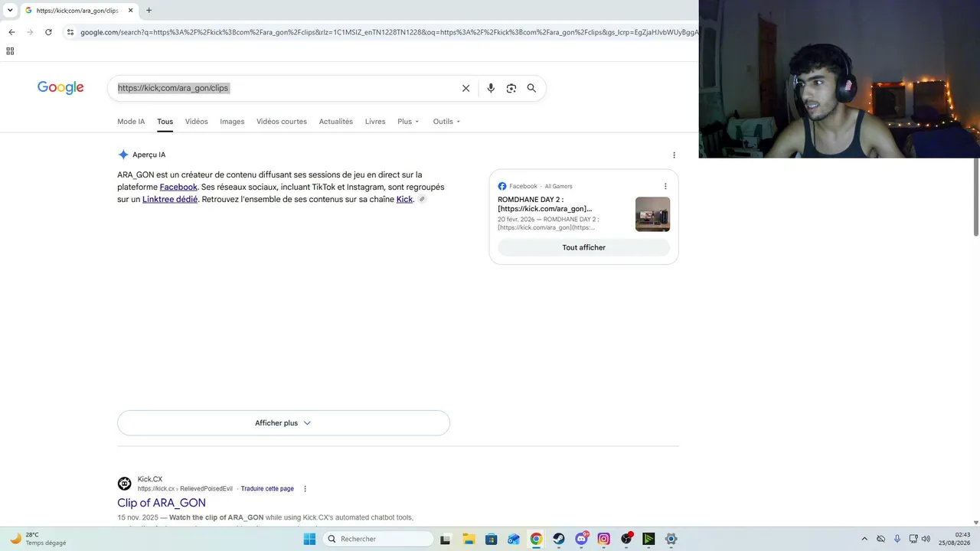This screenshot has height=551, width=980.
Task: Show sources link icon after Kick
Action: 422,199
